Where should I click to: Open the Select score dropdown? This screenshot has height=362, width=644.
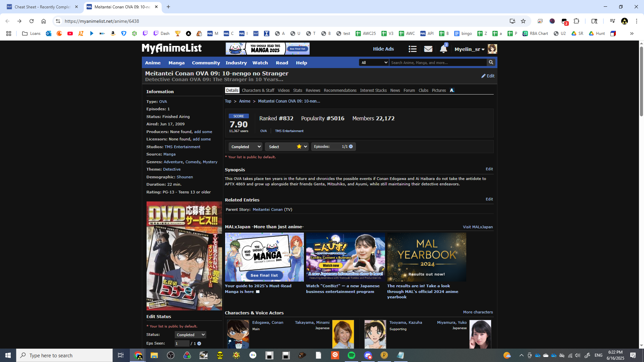click(286, 147)
